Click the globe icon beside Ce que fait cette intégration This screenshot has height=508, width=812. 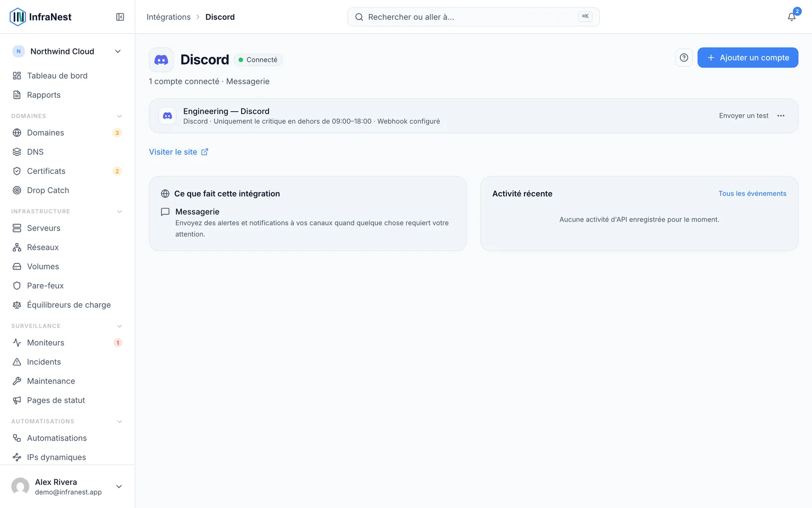165,194
